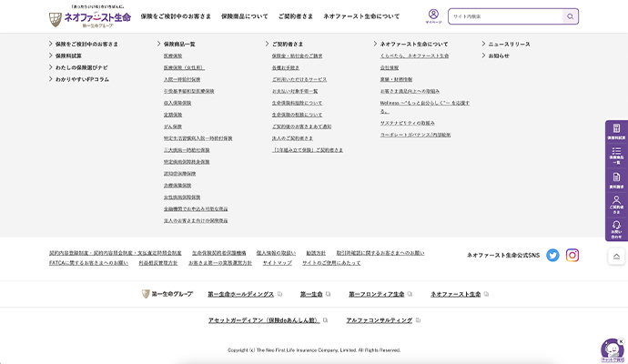
Task: Open the ニュースリリース link
Action: click(x=509, y=44)
